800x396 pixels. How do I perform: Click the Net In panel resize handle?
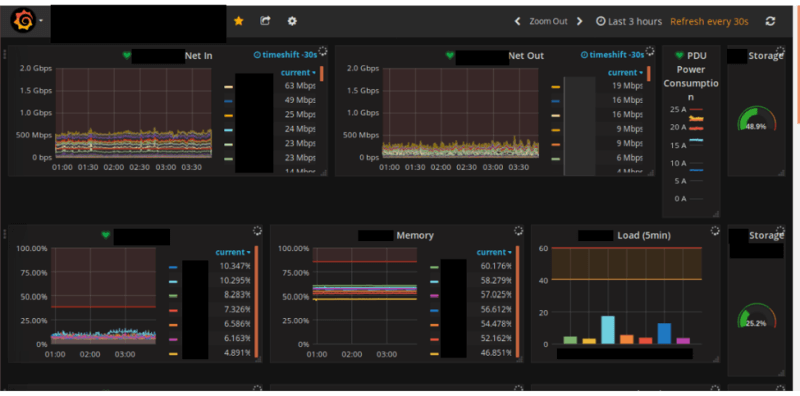[323, 173]
